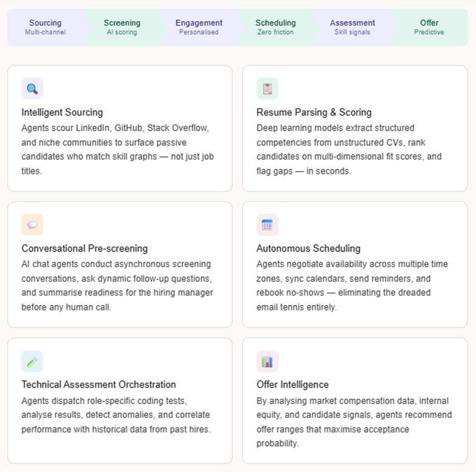
Task: Click the calendar Autonomous Scheduling icon
Action: tap(267, 225)
